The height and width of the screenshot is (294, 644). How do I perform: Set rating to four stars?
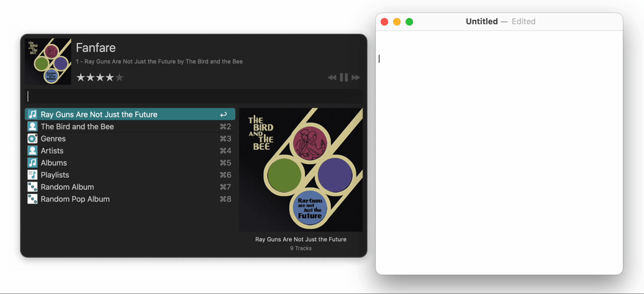(110, 77)
